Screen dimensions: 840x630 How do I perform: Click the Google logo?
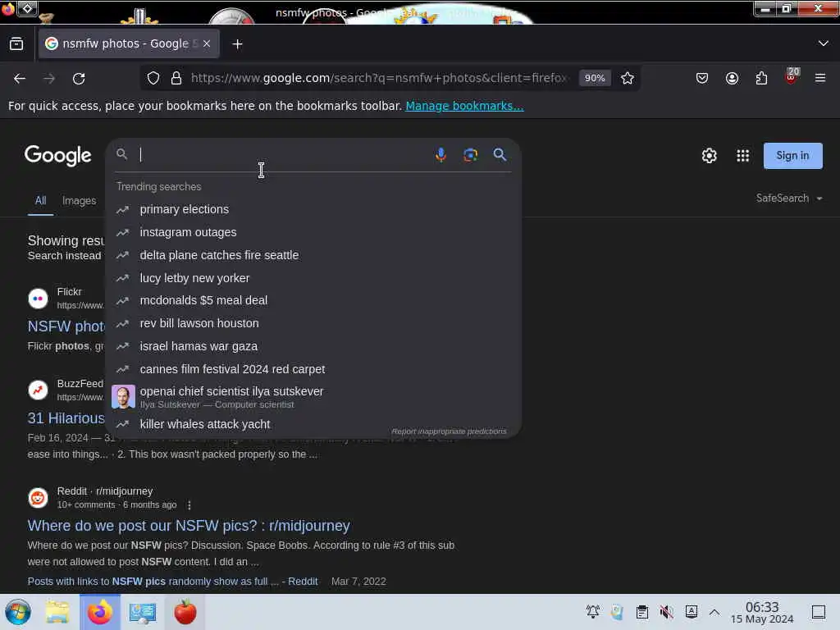coord(58,156)
